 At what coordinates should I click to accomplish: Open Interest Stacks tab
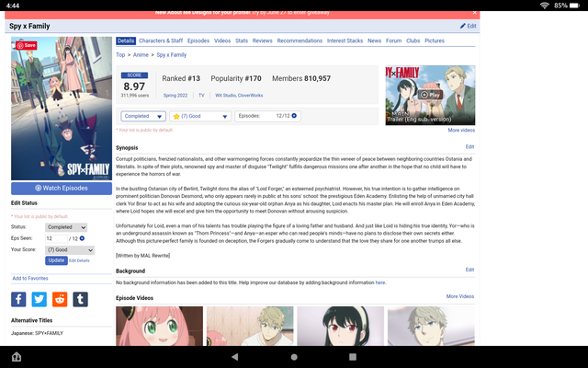coord(345,40)
